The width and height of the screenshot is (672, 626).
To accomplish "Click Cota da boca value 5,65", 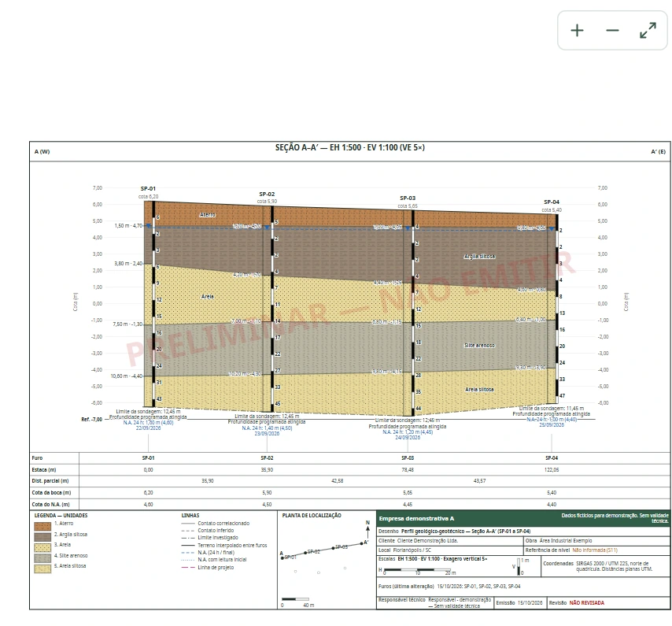I will tap(408, 493).
